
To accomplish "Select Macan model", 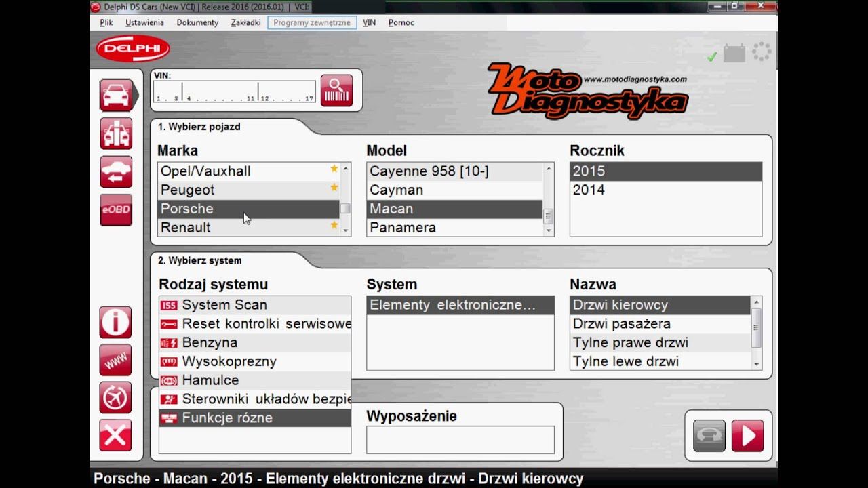I will point(454,209).
